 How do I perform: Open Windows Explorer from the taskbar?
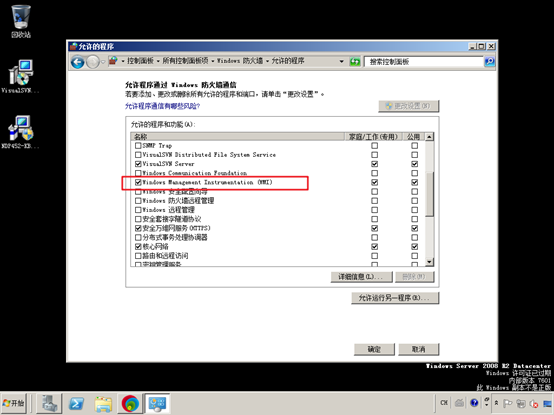click(x=103, y=403)
